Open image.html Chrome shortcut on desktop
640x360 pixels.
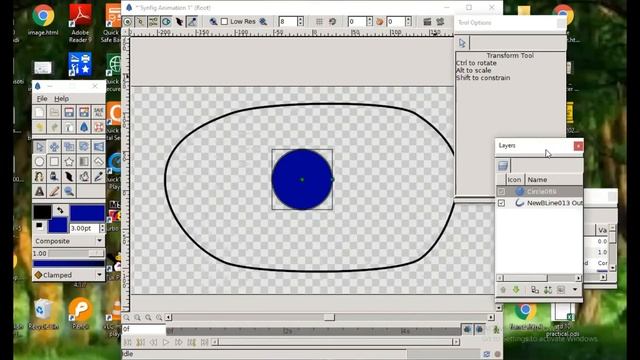tap(43, 20)
